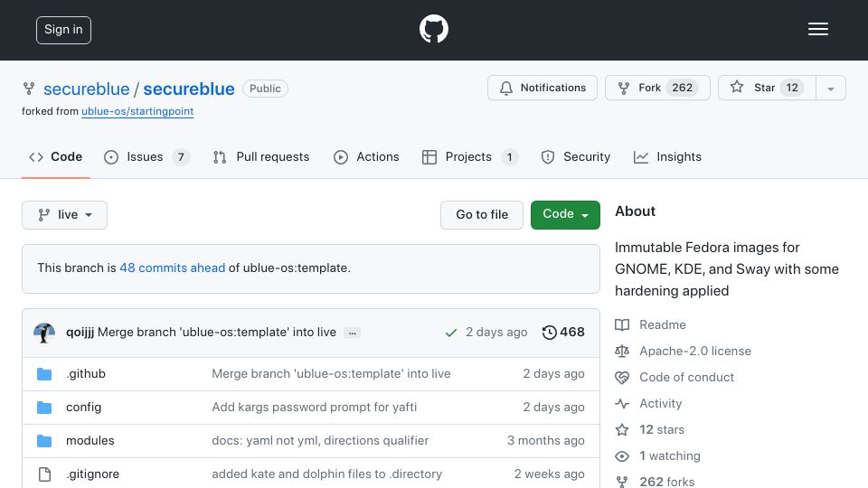
Task: Click the Go to file button
Action: 482,215
